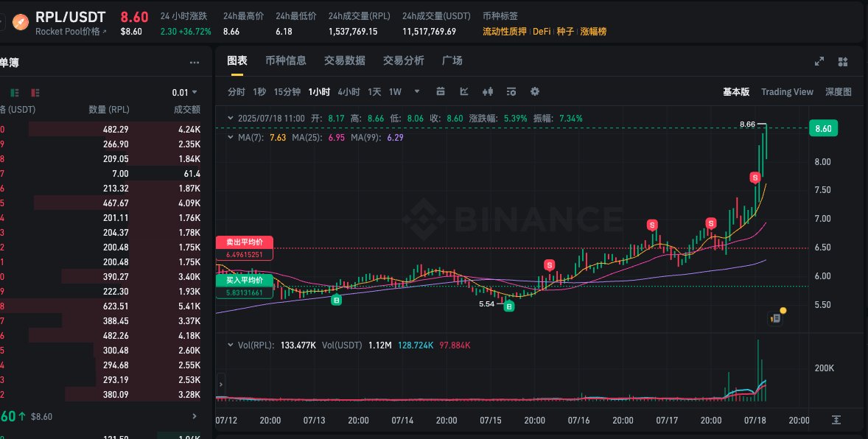Collapse the candle OHLC info line chevron

point(231,118)
